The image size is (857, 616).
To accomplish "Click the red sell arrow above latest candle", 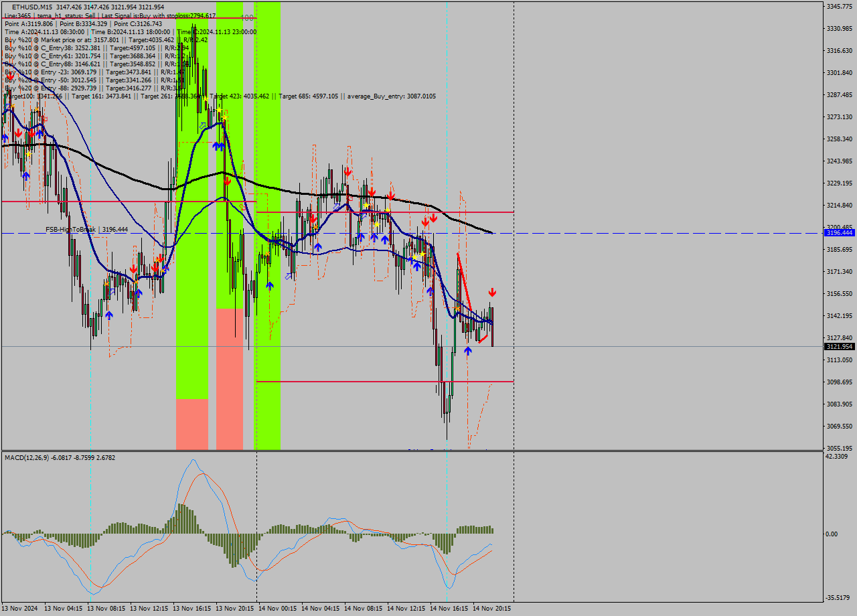I will [492, 293].
